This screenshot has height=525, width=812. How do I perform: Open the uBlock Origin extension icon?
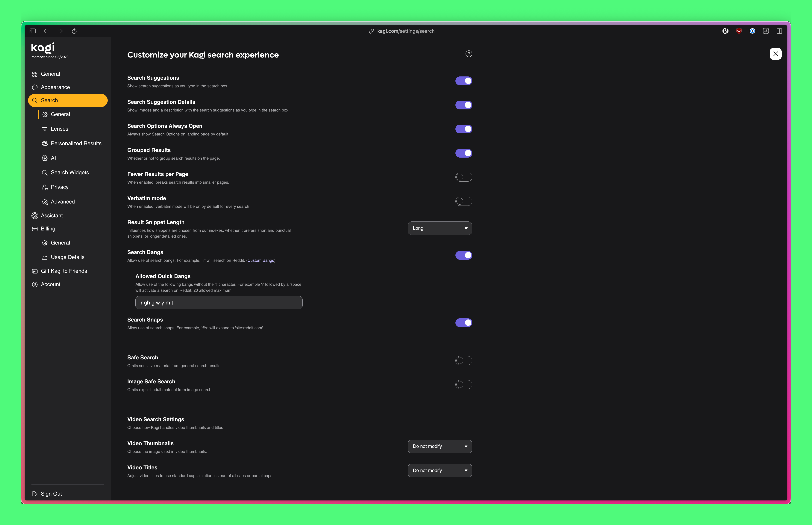point(739,31)
